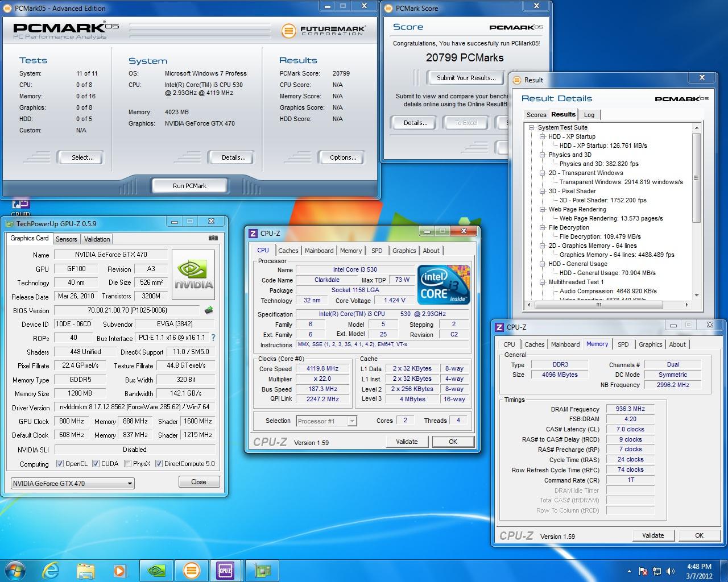This screenshot has width=728, height=582.
Task: Collapse the System Test Suite node
Action: (x=532, y=127)
